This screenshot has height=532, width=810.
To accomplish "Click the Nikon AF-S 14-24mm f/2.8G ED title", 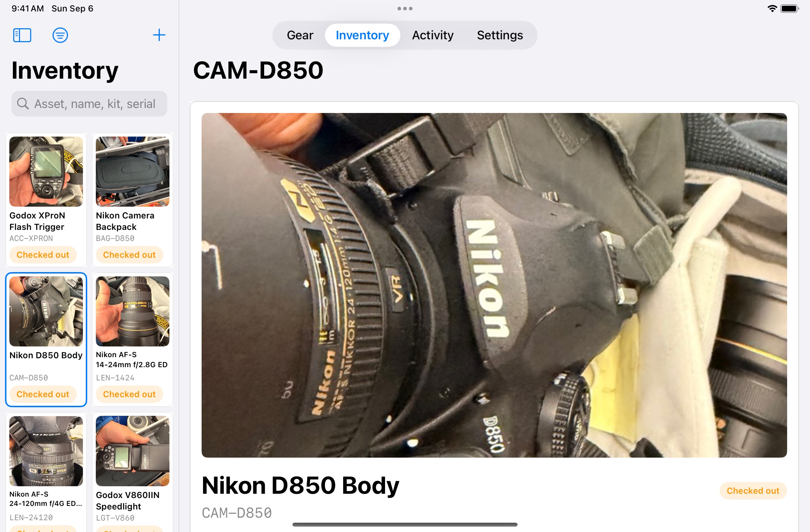I will [132, 360].
